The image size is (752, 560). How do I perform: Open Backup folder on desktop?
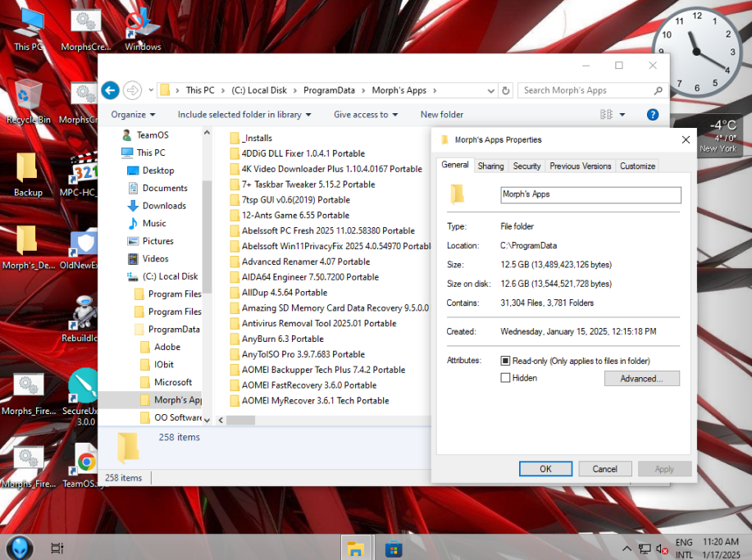pyautogui.click(x=28, y=175)
